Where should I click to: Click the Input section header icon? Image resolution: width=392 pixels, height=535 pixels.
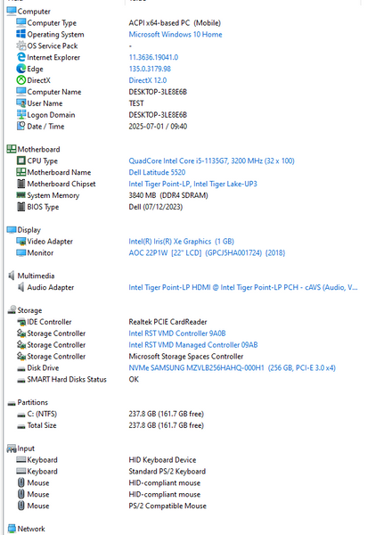tap(12, 449)
